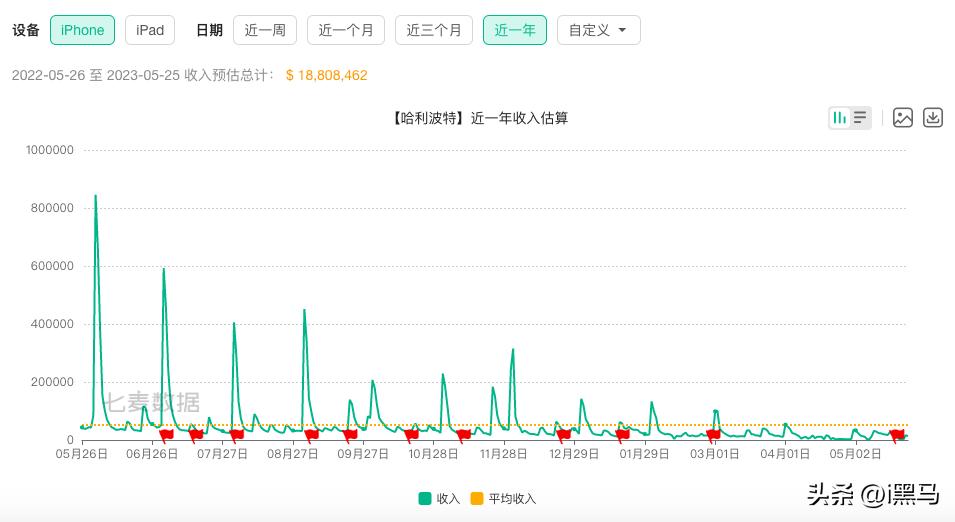Click the 04月01日 axis label
Image resolution: width=955 pixels, height=522 pixels.
coord(785,454)
